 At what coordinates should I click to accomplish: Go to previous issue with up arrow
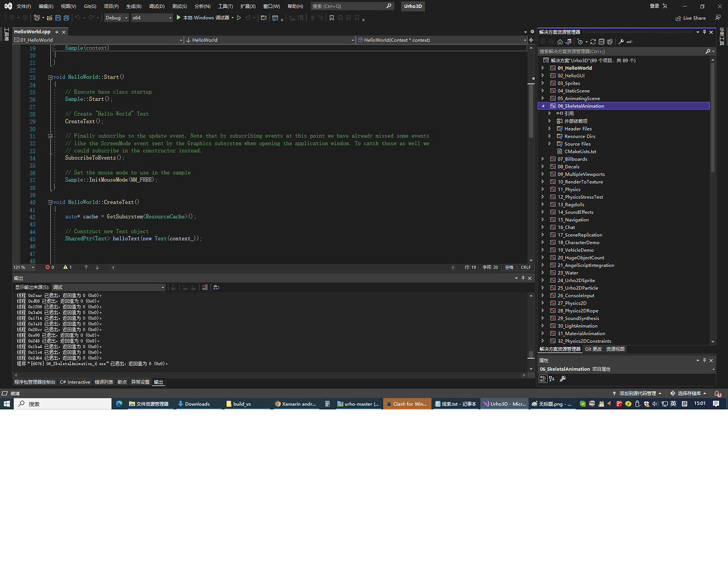86,267
